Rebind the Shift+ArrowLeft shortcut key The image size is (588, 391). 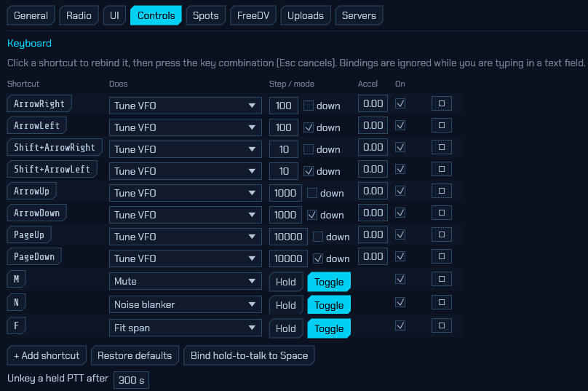[x=52, y=169]
